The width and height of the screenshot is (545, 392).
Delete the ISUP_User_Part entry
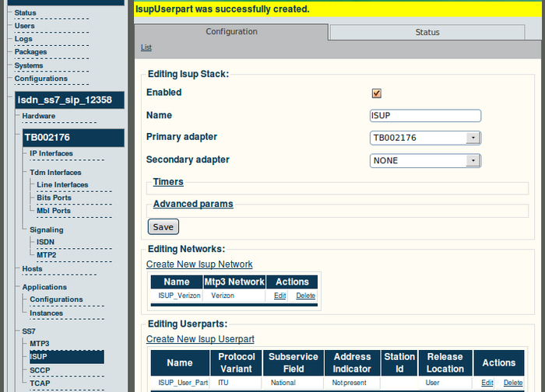(513, 383)
